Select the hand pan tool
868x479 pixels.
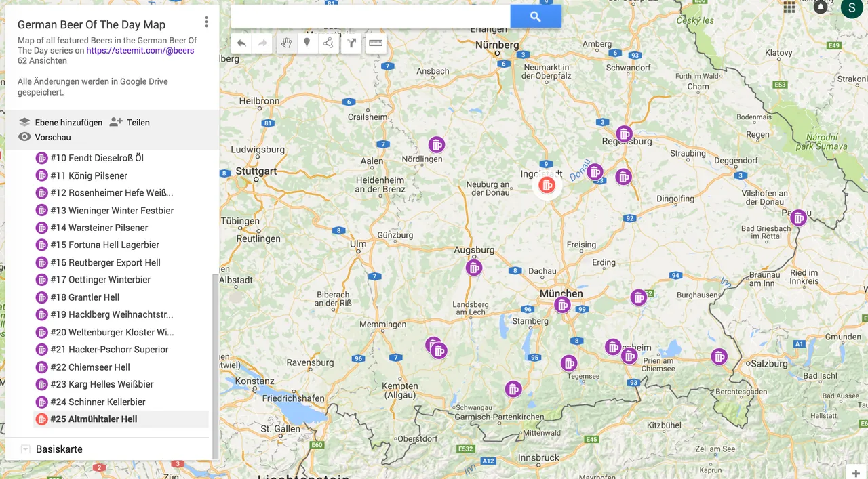pyautogui.click(x=287, y=43)
